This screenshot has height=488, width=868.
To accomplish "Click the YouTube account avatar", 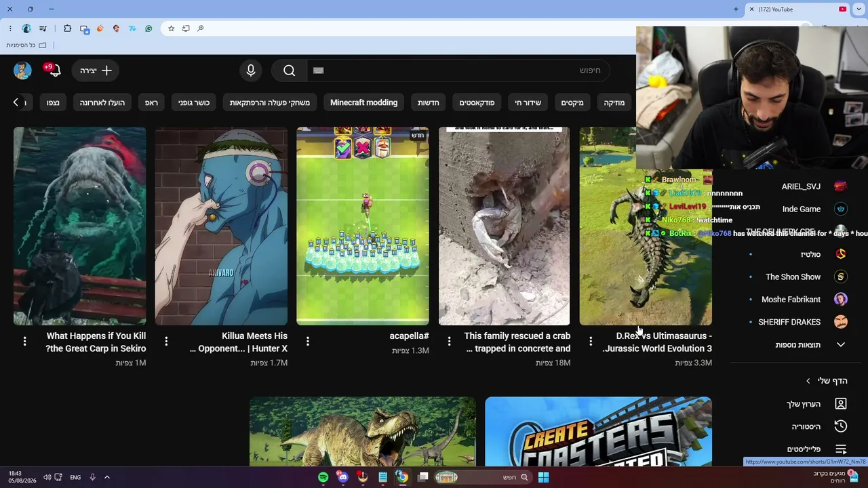I will (x=22, y=70).
